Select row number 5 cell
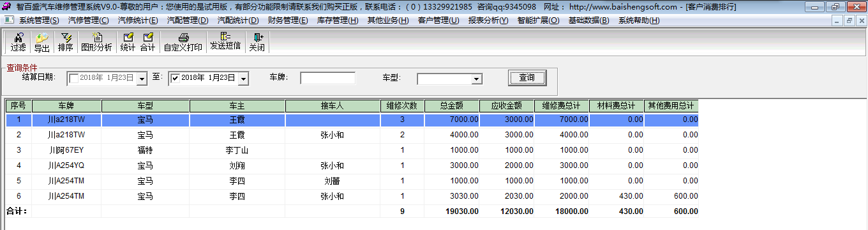The width and height of the screenshot is (868, 230). pos(19,181)
